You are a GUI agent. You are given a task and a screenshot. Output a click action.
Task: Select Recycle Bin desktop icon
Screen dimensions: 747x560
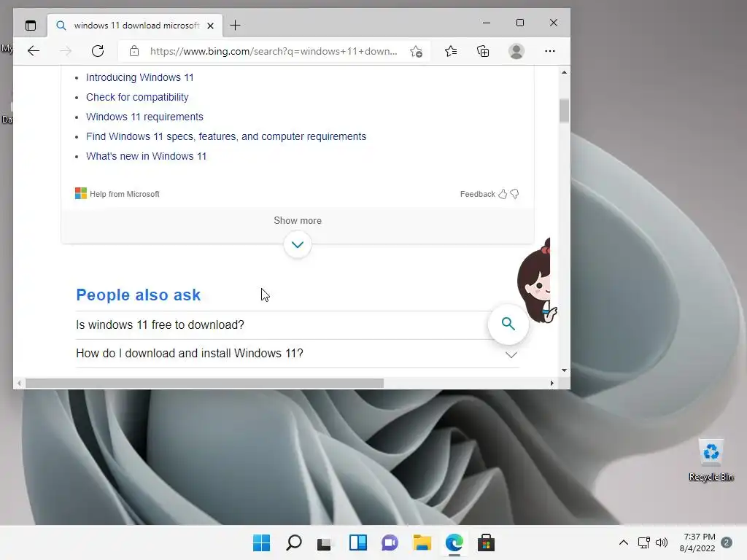(711, 460)
